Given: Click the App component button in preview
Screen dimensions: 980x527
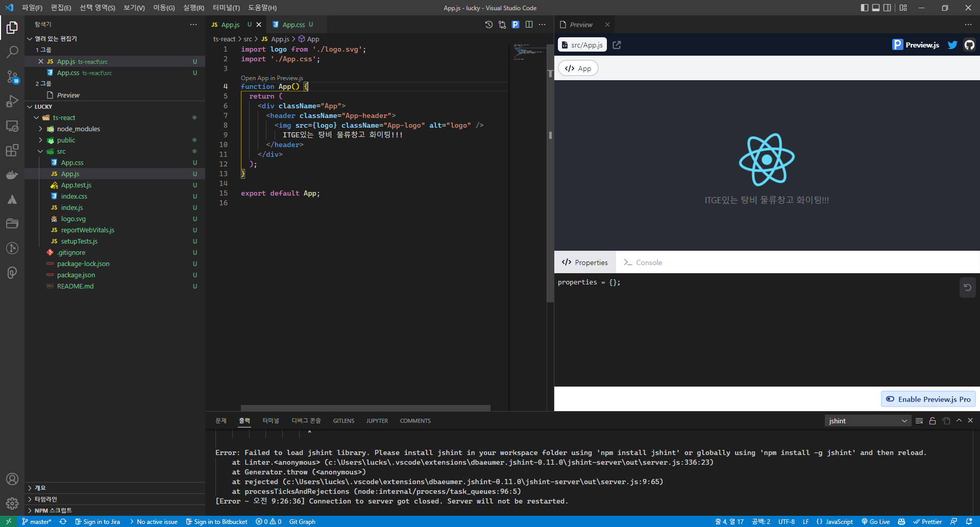Looking at the screenshot, I should (578, 68).
